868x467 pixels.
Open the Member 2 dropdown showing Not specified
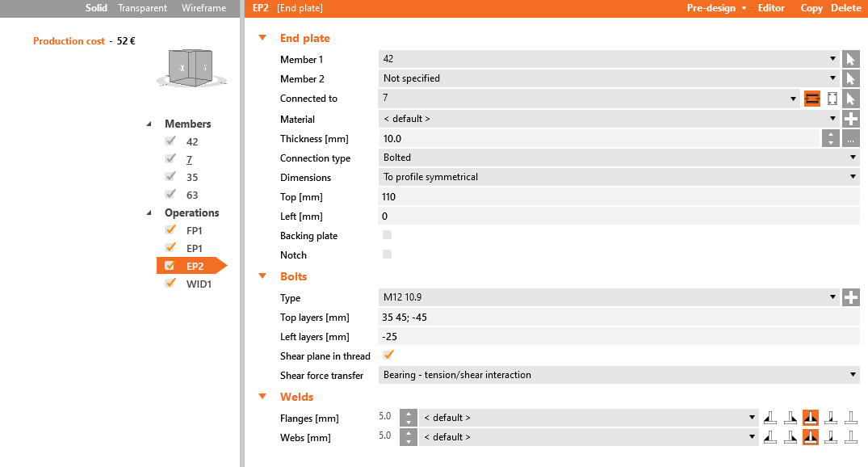pyautogui.click(x=609, y=78)
